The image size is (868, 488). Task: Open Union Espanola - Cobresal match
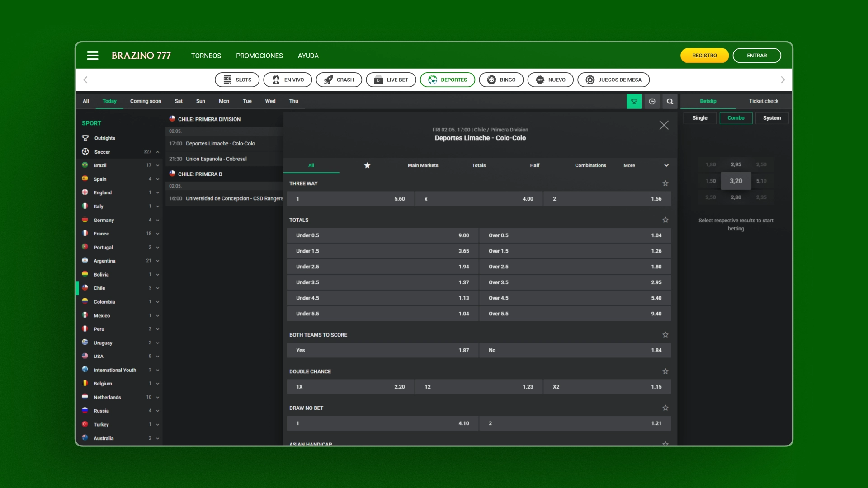224,159
